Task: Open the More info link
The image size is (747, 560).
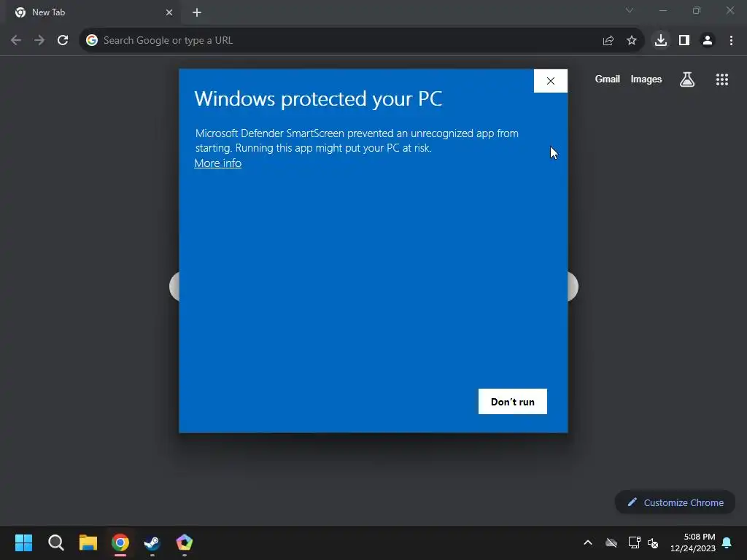Action: tap(217, 163)
